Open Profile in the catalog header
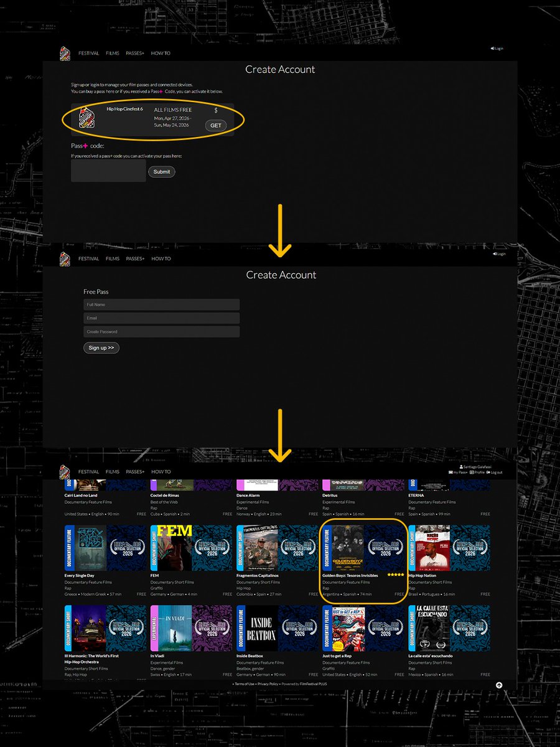The image size is (560, 747). point(477,472)
